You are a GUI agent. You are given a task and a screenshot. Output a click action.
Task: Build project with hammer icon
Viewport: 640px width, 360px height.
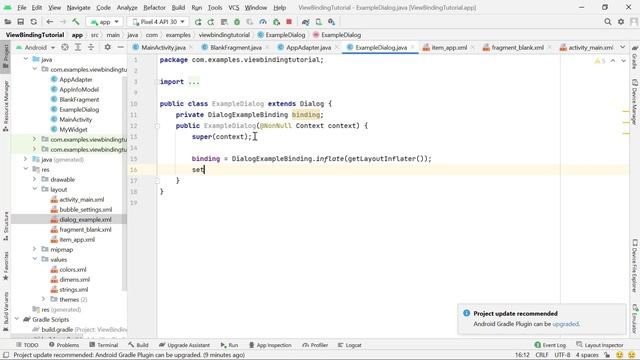[76, 22]
